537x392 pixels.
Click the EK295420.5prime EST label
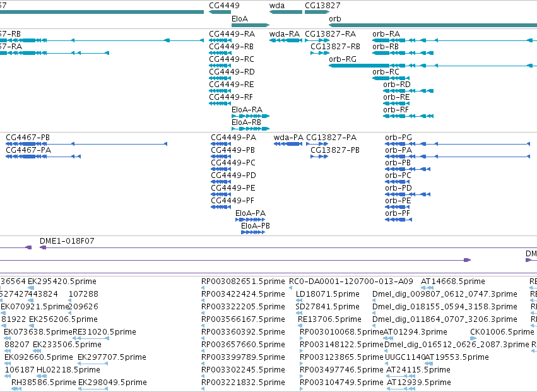[62, 282]
